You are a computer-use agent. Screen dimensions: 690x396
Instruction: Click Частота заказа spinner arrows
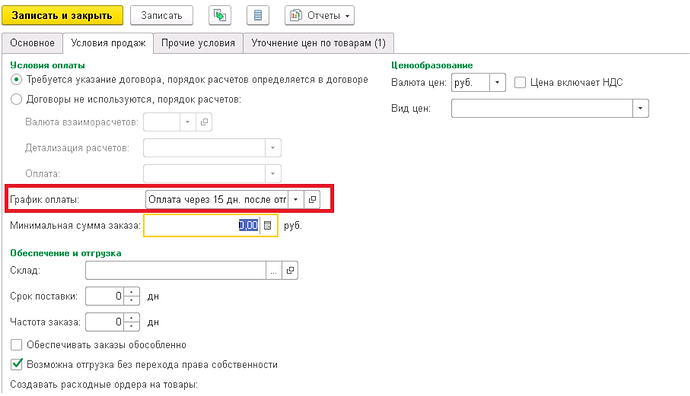click(132, 322)
